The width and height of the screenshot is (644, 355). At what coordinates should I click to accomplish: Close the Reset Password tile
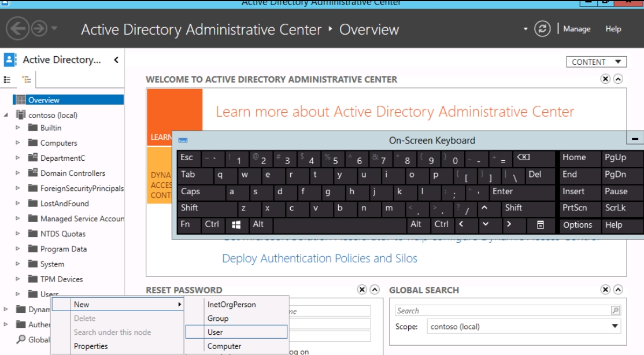(362, 290)
